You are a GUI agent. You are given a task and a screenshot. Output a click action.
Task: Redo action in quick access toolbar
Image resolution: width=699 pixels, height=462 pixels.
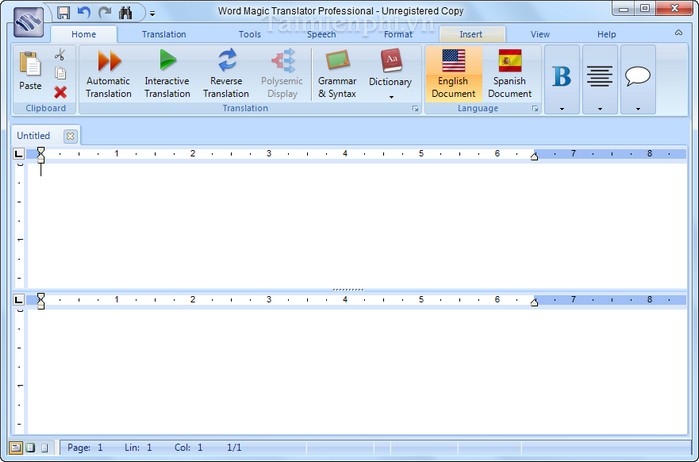coord(105,12)
